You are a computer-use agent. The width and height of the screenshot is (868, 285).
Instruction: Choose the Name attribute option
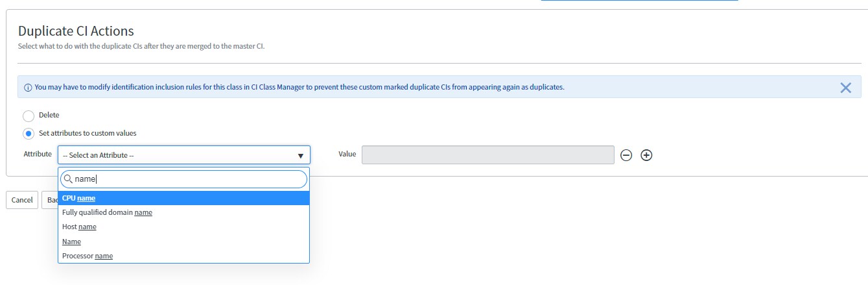click(x=184, y=242)
